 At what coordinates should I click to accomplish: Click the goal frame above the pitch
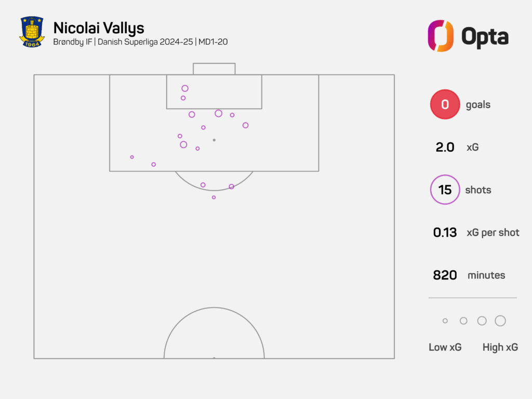(214, 69)
